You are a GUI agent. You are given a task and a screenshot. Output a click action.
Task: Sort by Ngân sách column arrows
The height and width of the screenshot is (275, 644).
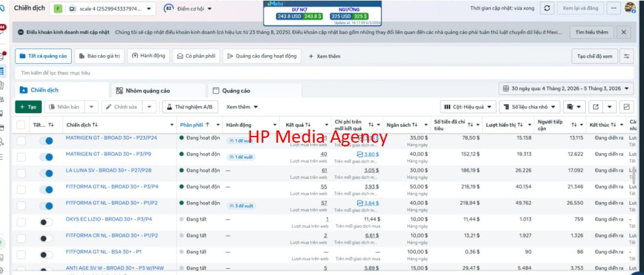[x=415, y=124]
